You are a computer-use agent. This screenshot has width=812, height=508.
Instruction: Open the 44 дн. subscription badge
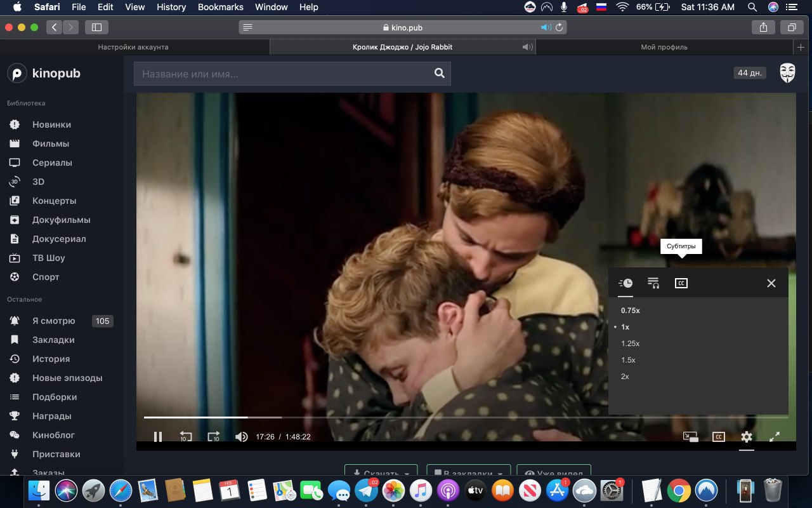click(x=749, y=73)
